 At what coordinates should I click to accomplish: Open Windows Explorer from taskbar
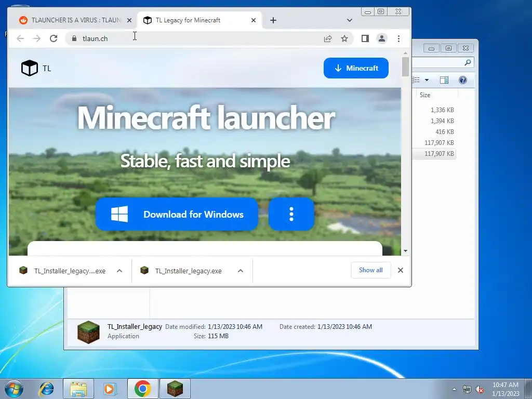pyautogui.click(x=78, y=389)
